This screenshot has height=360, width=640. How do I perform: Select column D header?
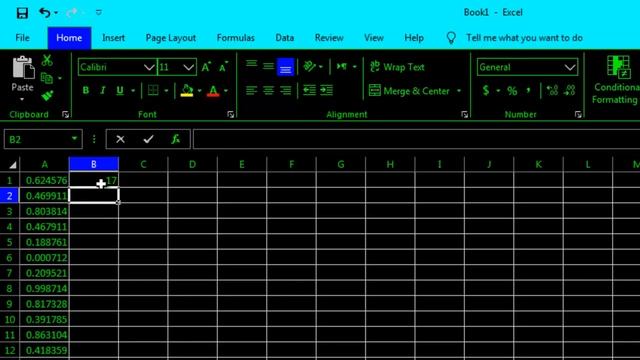[x=192, y=164]
